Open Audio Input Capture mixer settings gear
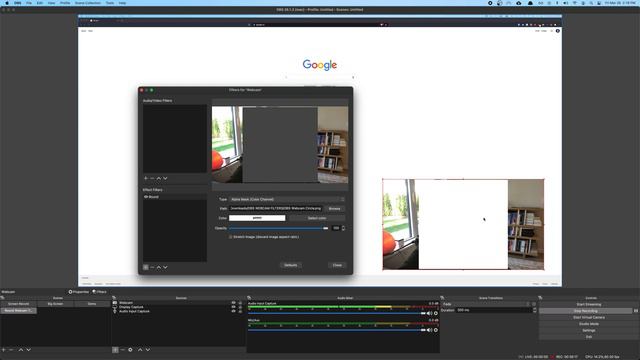640x360 pixels. click(x=436, y=313)
